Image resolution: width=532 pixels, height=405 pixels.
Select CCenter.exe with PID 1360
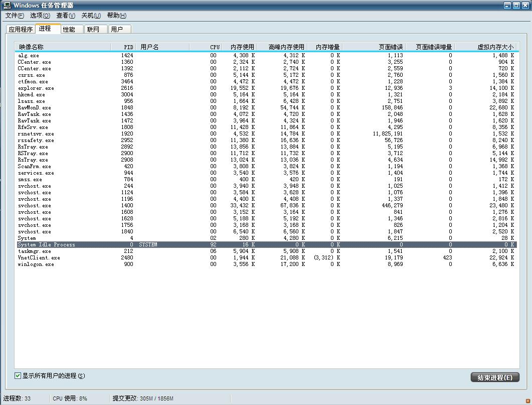[x=266, y=62]
